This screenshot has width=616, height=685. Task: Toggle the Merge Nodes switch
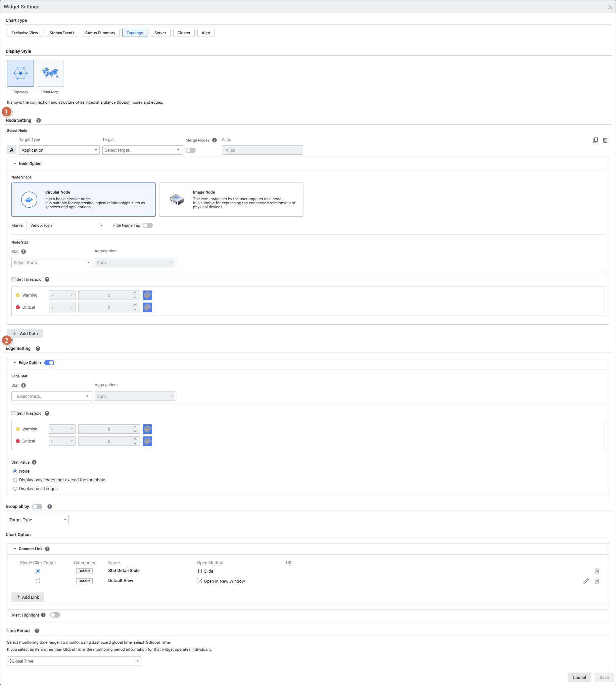[x=191, y=150]
